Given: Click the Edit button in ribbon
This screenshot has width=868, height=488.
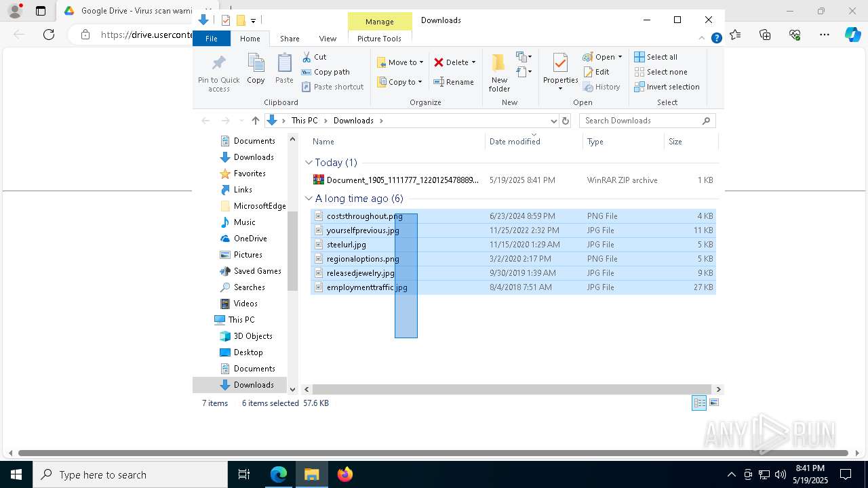Looking at the screenshot, I should (596, 72).
